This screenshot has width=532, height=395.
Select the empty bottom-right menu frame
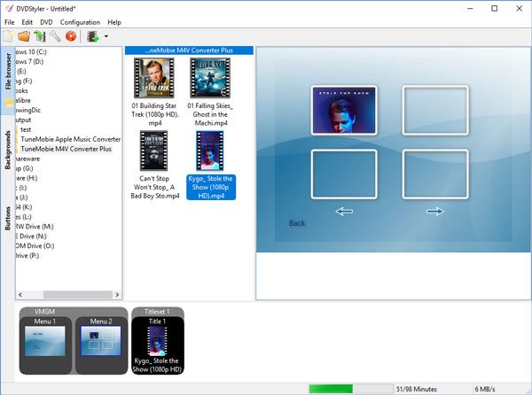pyautogui.click(x=435, y=174)
